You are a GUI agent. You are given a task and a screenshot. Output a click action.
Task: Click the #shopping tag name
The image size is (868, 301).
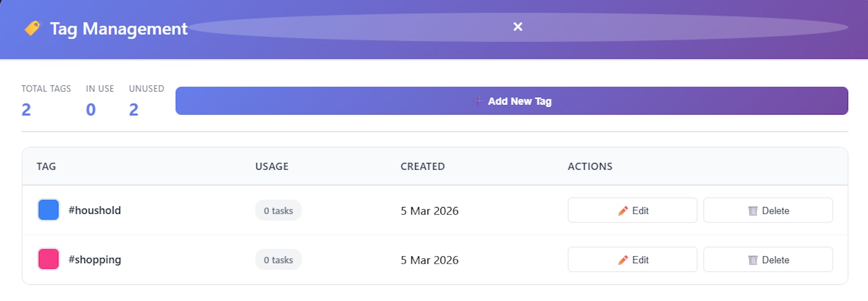click(95, 260)
